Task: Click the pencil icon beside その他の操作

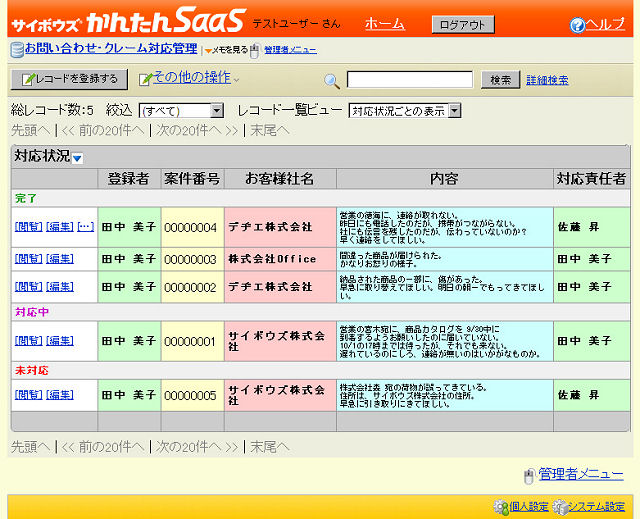Action: pos(145,79)
